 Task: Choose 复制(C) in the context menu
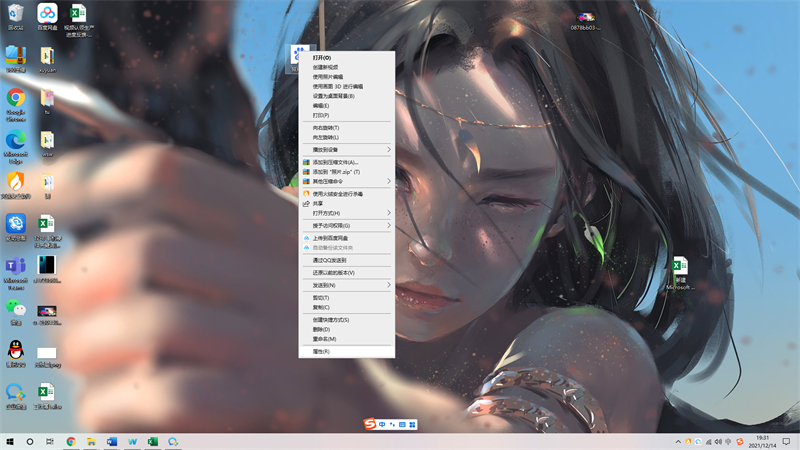coord(346,308)
